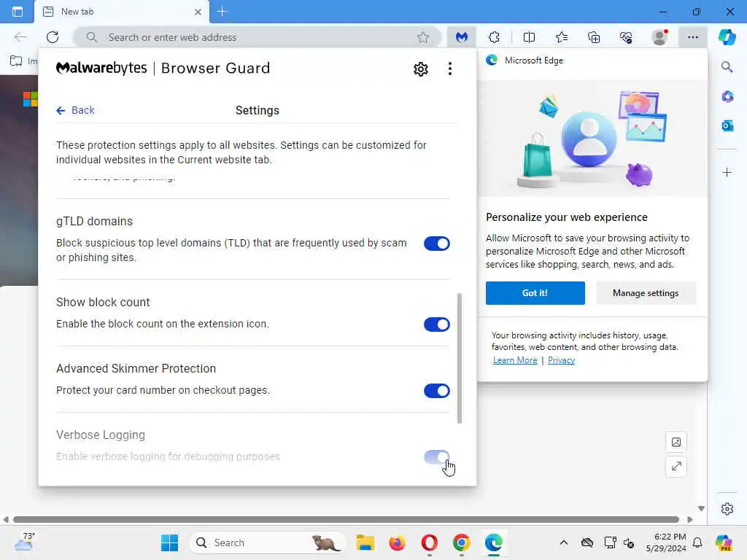
Task: Open Browser essentials heart icon
Action: 626,37
